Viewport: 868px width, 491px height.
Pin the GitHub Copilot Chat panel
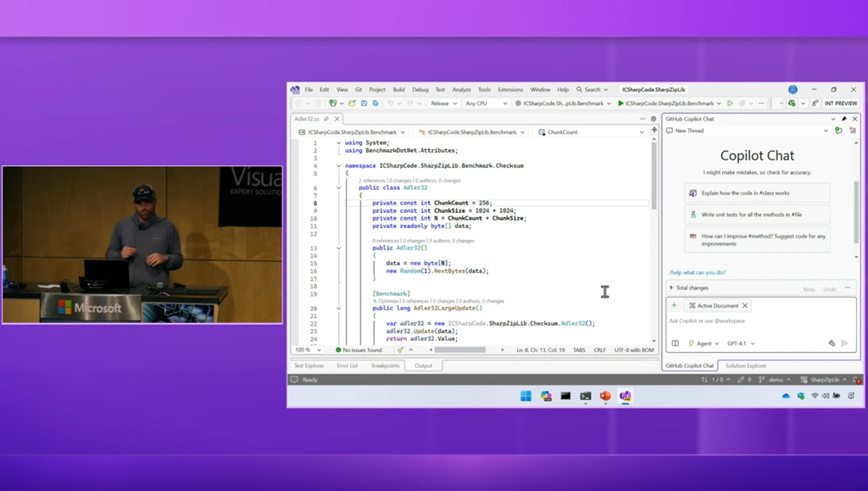(843, 119)
